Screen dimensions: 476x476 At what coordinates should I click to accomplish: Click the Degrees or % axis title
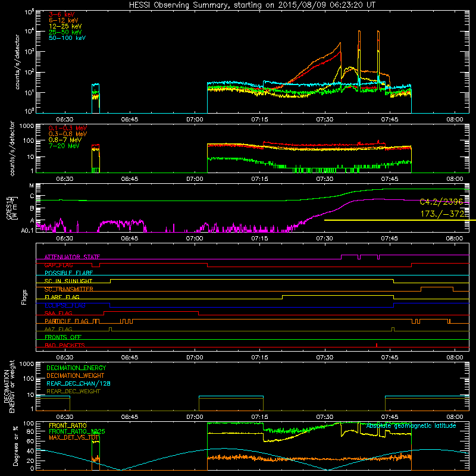click(x=15, y=446)
